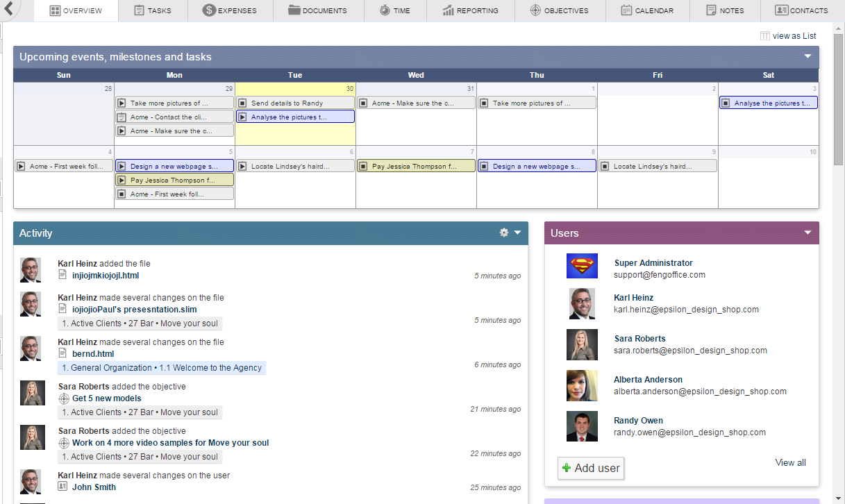Click the contact card icon beside John Smith
This screenshot has width=845, height=504.
point(63,487)
